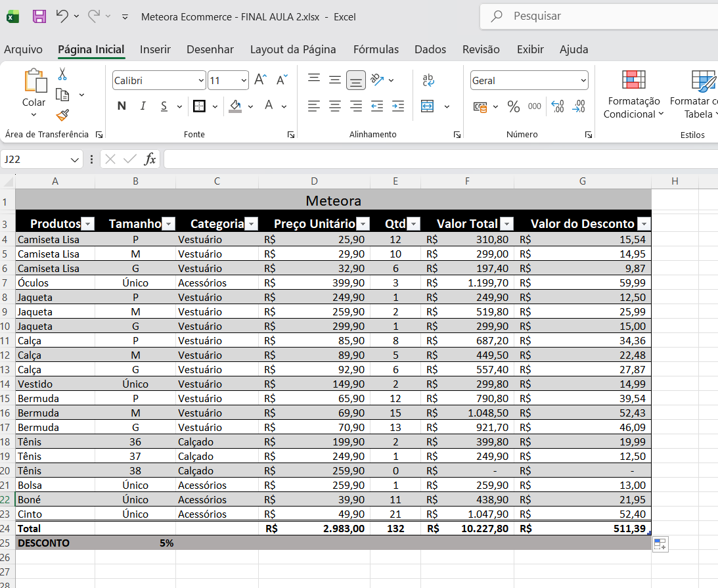Expand the Geral number format dropdown
Viewport: 718px width, 588px height.
click(x=583, y=81)
